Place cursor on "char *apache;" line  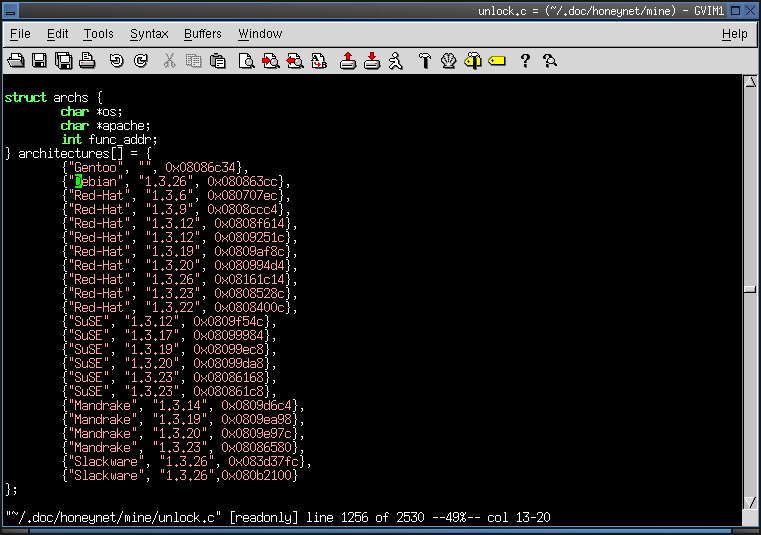[105, 125]
